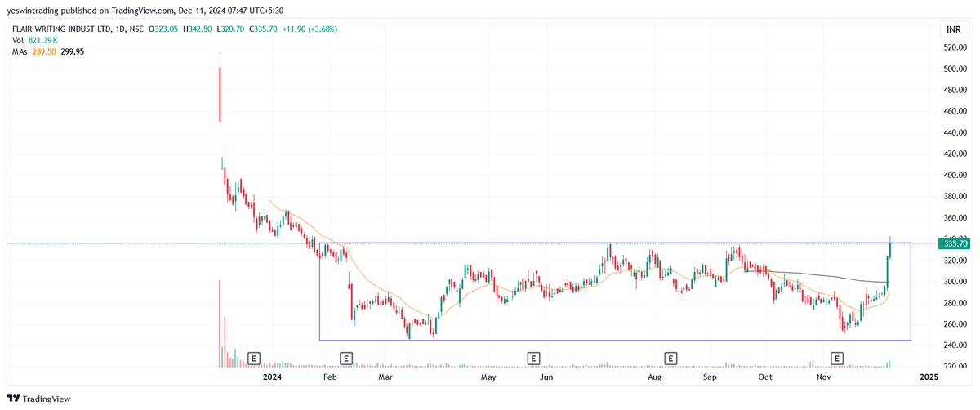Click the 420.00 price axis label
980x410 pixels.
tap(955, 154)
